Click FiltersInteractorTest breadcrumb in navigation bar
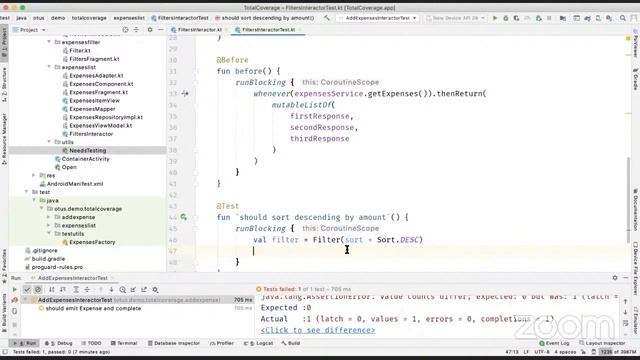640x360 pixels. pos(180,18)
